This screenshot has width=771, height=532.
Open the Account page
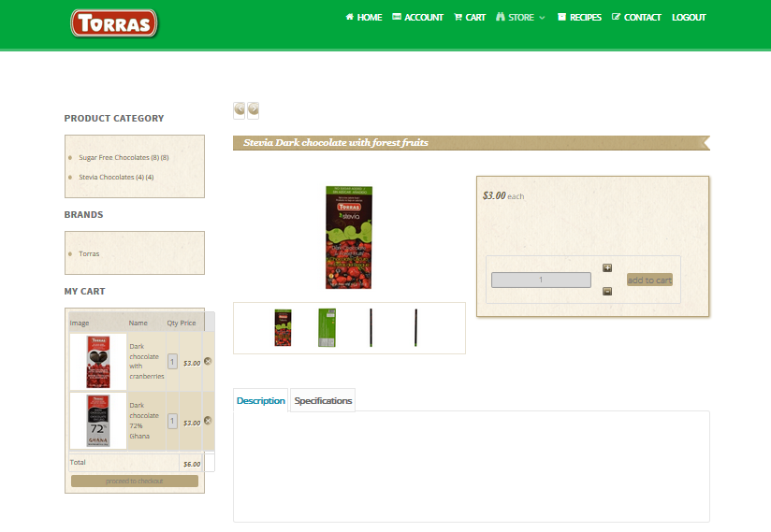pos(417,17)
